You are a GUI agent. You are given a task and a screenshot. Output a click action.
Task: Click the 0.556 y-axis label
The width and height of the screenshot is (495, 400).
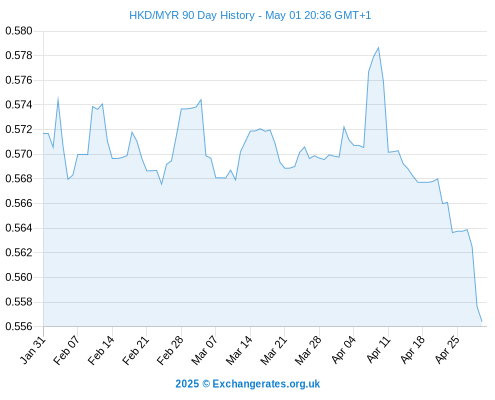(19, 326)
